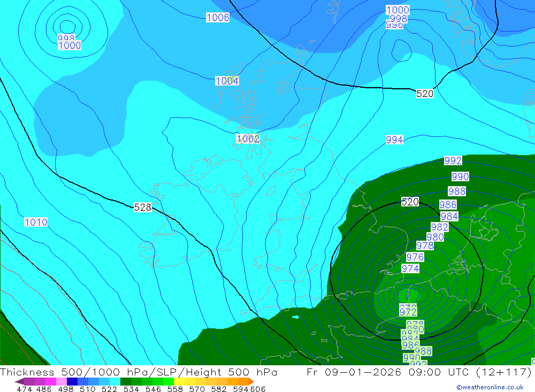The image size is (535, 392).
Task: Click the 520 label next to 986
Action: (410, 202)
